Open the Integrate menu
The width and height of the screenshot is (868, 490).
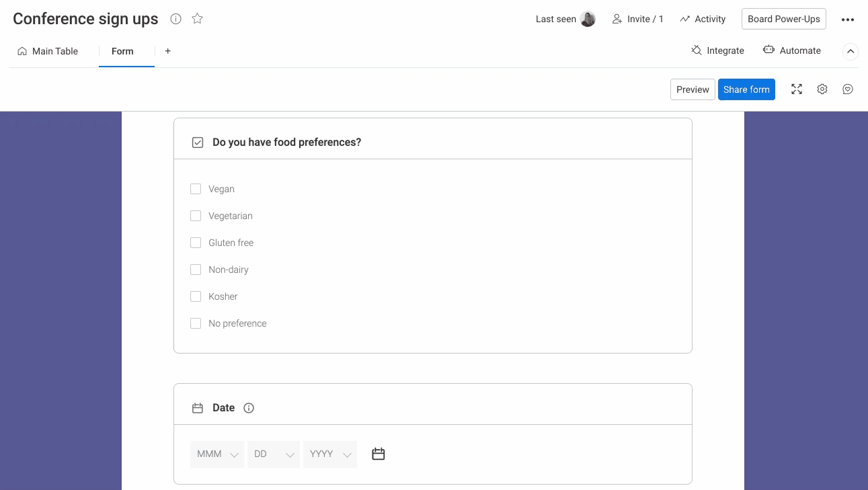click(717, 50)
